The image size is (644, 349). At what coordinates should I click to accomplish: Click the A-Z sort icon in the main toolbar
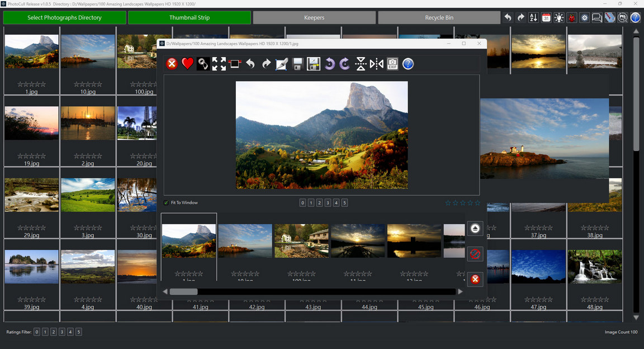[x=533, y=18]
